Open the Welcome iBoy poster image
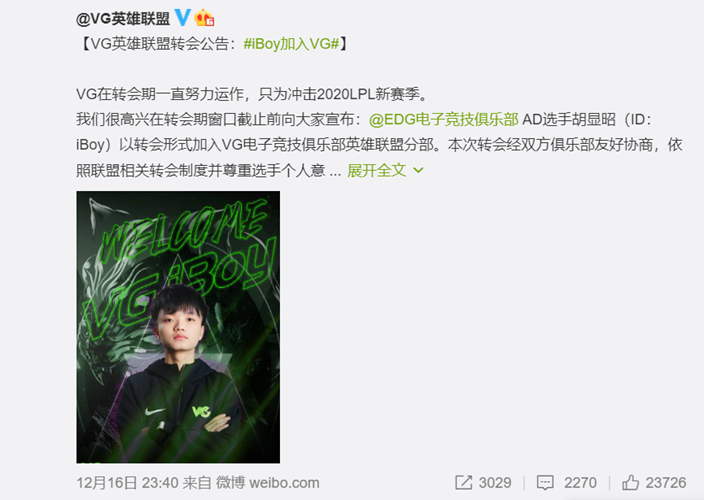Screen dimensions: 704x500 click(x=178, y=327)
